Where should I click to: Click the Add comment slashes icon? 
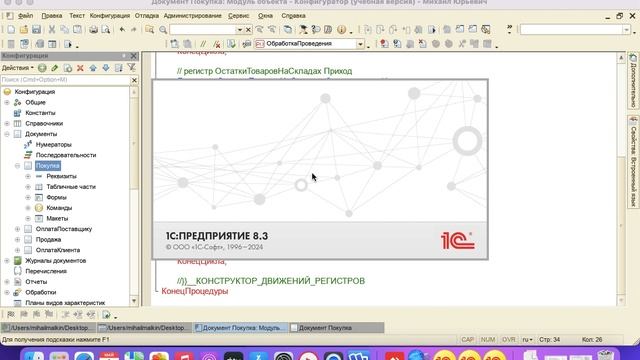pos(203,44)
